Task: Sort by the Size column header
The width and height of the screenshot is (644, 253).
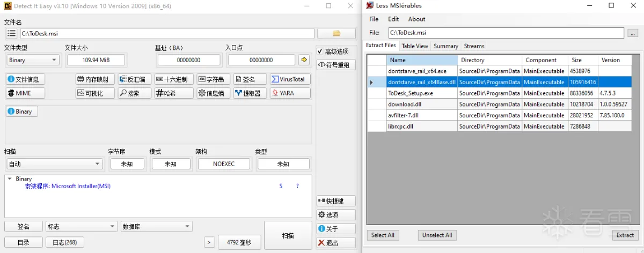Action: coord(583,60)
